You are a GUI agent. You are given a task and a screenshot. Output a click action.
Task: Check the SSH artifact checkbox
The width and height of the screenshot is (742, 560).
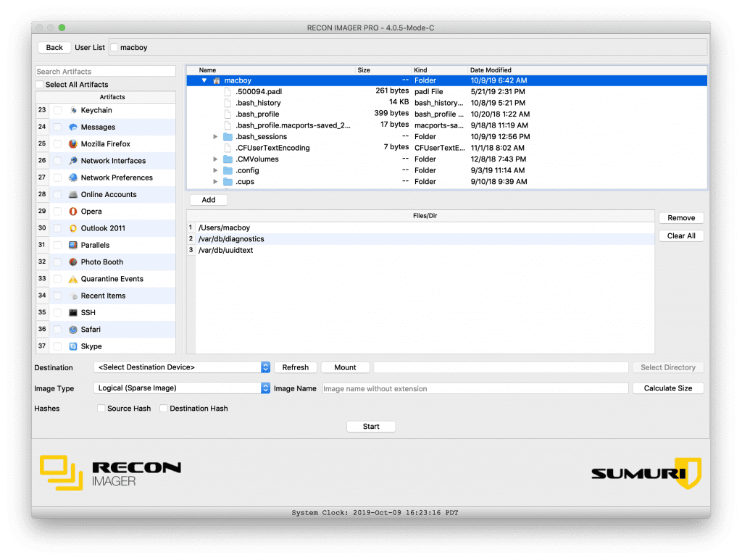coord(57,313)
